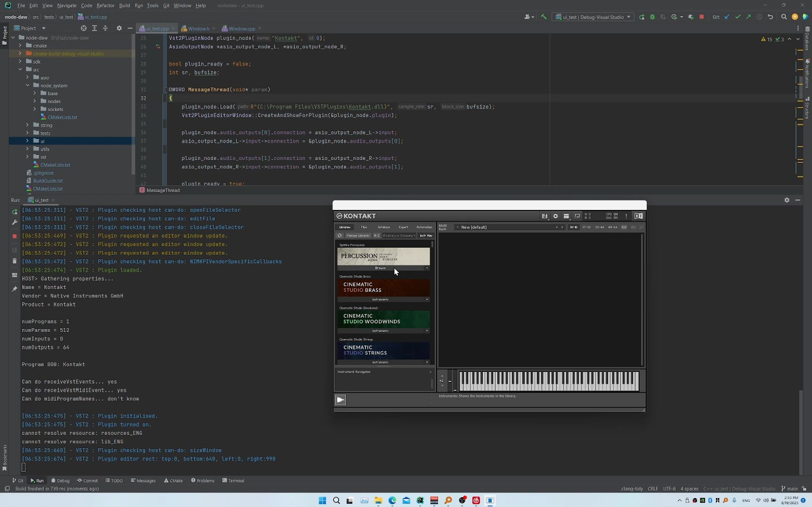The height and width of the screenshot is (507, 812).
Task: Open Run panel gear settings
Action: (787, 200)
